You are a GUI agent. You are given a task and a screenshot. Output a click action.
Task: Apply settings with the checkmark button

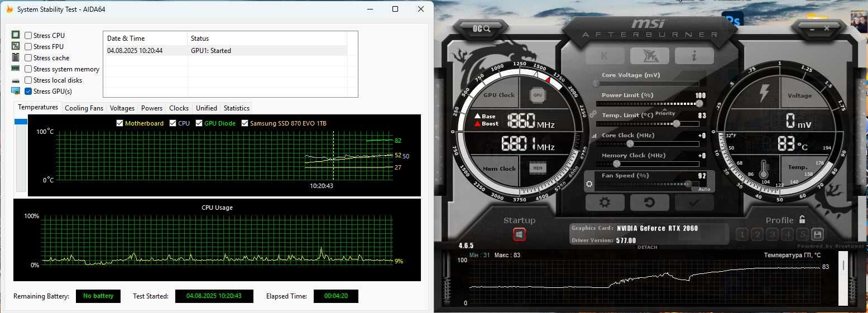[x=694, y=202]
